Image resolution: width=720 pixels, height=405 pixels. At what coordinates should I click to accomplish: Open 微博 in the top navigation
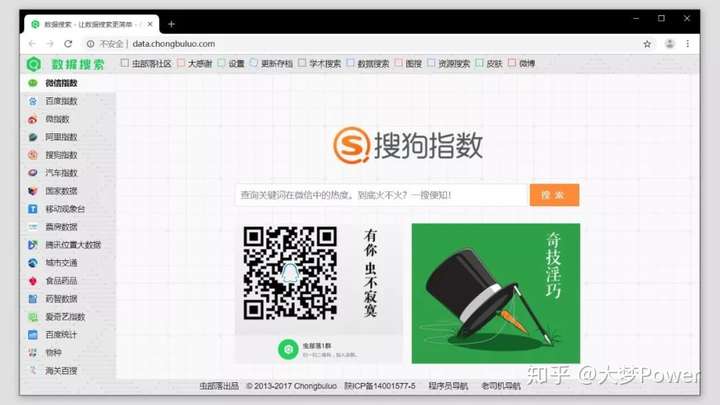[x=522, y=63]
